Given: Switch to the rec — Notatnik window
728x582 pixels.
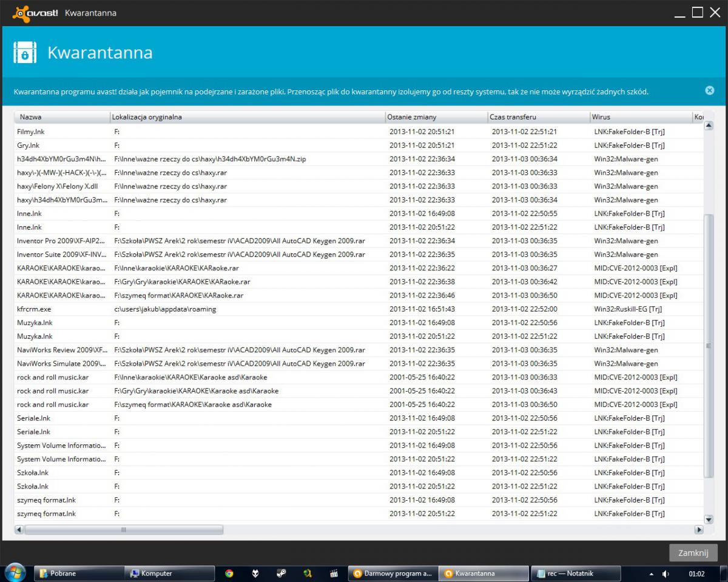Looking at the screenshot, I should (576, 574).
